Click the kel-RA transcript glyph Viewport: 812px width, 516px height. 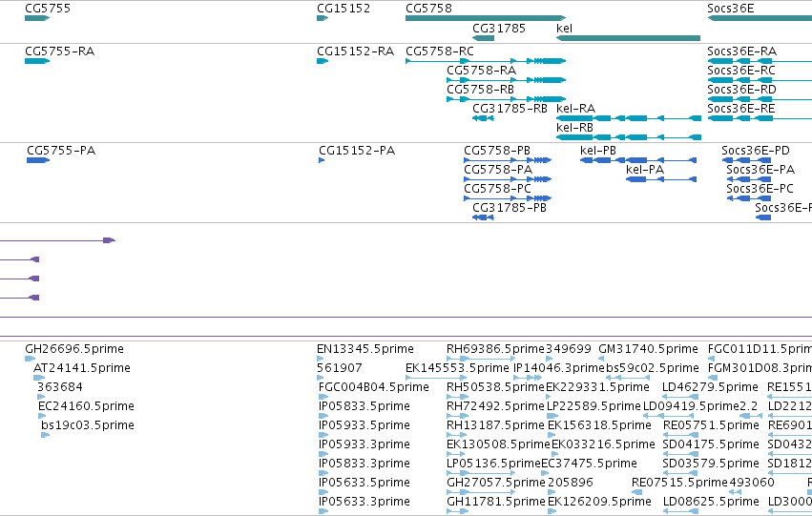click(x=628, y=118)
